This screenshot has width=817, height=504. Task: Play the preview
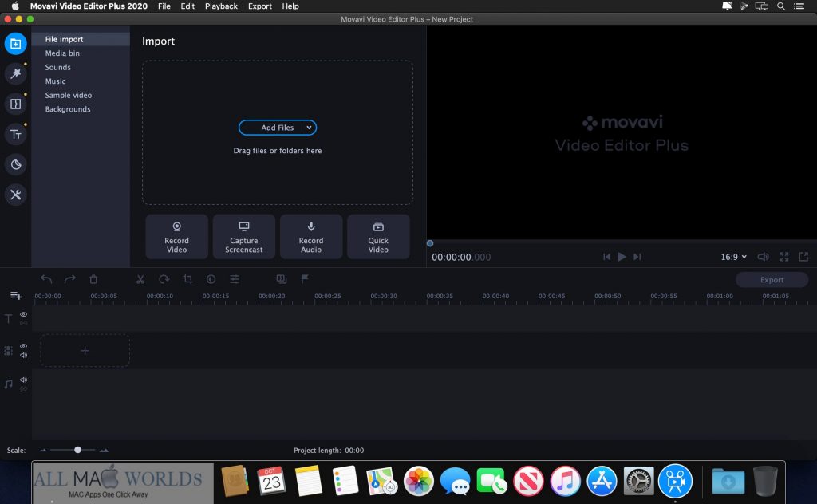click(622, 257)
